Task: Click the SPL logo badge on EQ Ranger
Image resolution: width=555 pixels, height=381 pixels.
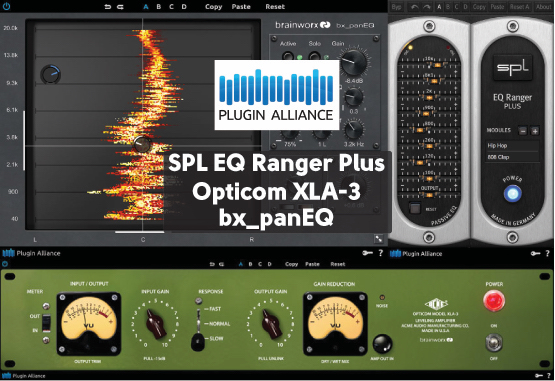Action: click(x=512, y=67)
